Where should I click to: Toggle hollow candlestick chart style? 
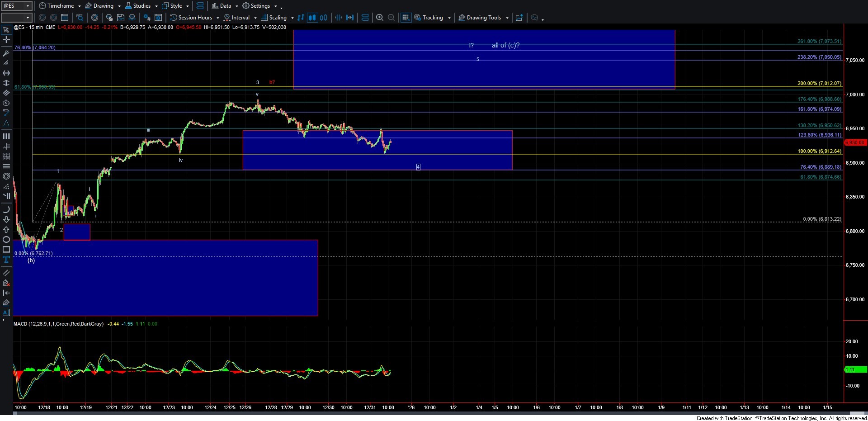(x=324, y=18)
